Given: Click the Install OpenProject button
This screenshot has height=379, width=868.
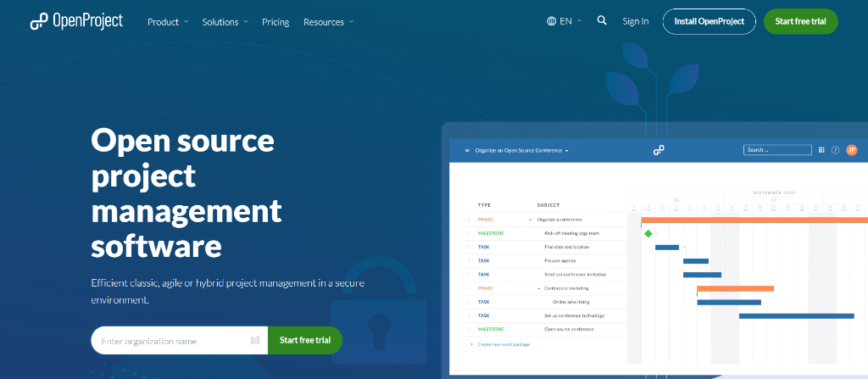Looking at the screenshot, I should click(x=709, y=21).
